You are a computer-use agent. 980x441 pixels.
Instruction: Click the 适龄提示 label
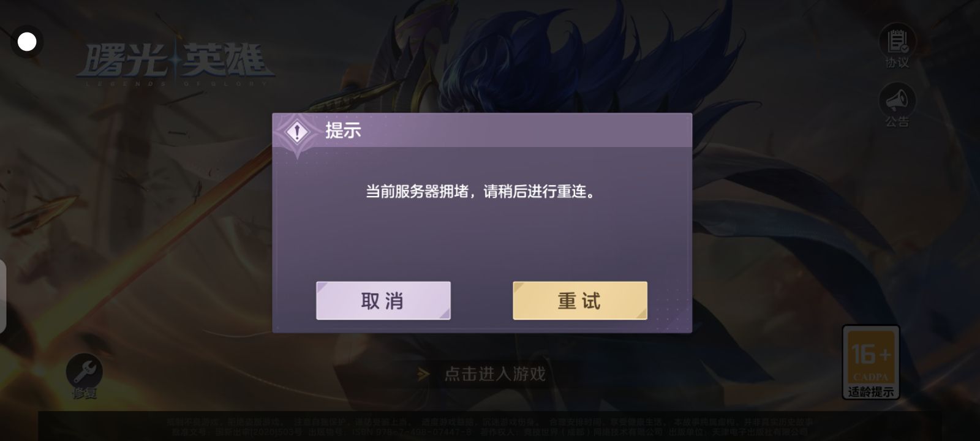870,392
